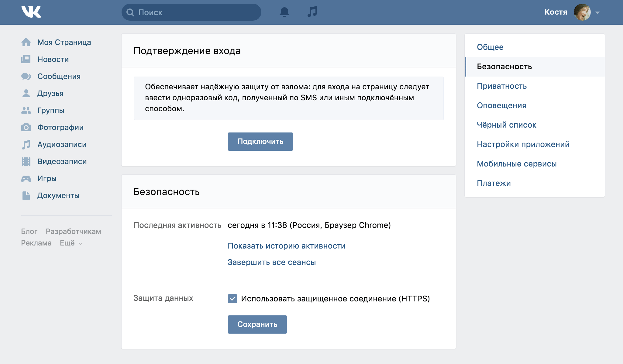Click the file icon beside Документы
623x364 pixels.
tap(26, 195)
